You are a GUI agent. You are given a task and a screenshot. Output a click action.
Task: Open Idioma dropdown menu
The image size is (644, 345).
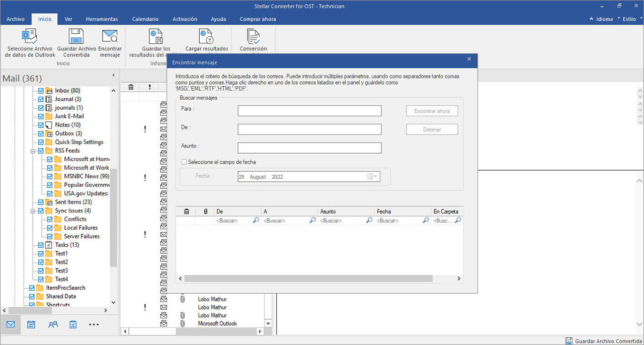(x=604, y=19)
